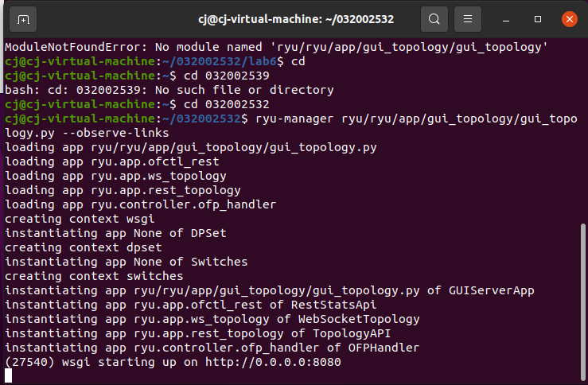The height and width of the screenshot is (385, 588).
Task: Open a new terminal tab
Action: coord(23,19)
